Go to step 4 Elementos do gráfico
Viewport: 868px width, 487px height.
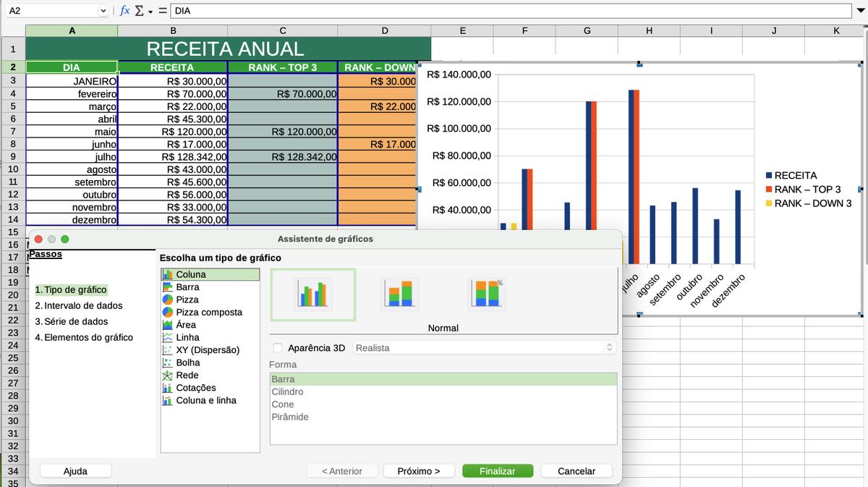point(84,337)
